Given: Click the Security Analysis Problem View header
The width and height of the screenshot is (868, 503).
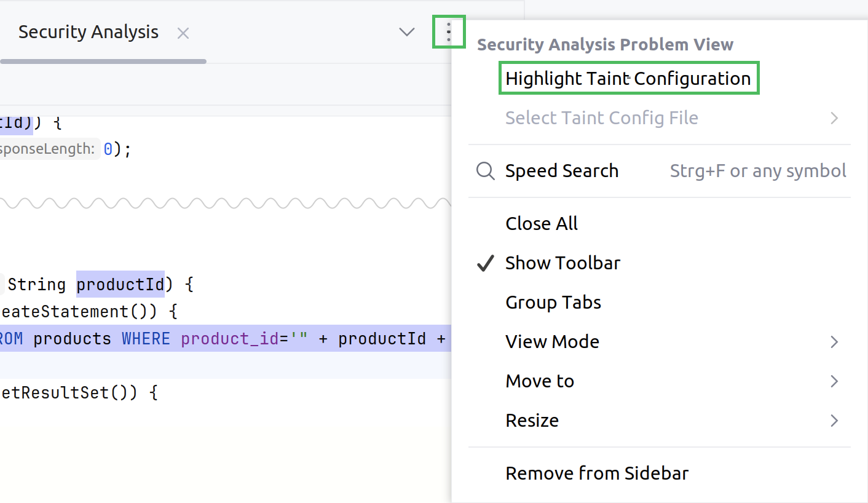Looking at the screenshot, I should [x=607, y=44].
